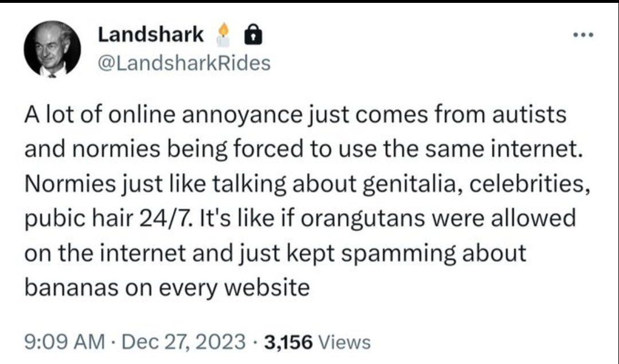Image resolution: width=619 pixels, height=364 pixels.
Task: Click the padlock protected-account icon
Action: pos(252,36)
